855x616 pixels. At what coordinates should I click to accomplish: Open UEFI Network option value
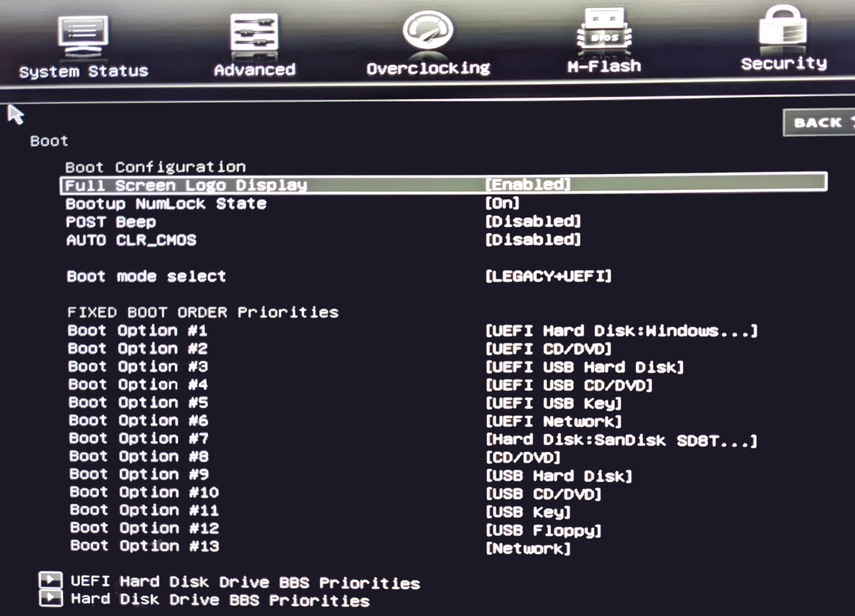coord(553,421)
